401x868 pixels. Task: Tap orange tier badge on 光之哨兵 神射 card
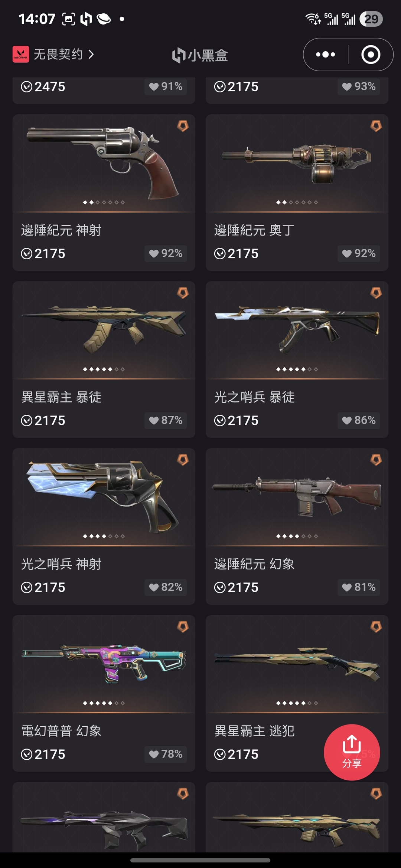(183, 460)
